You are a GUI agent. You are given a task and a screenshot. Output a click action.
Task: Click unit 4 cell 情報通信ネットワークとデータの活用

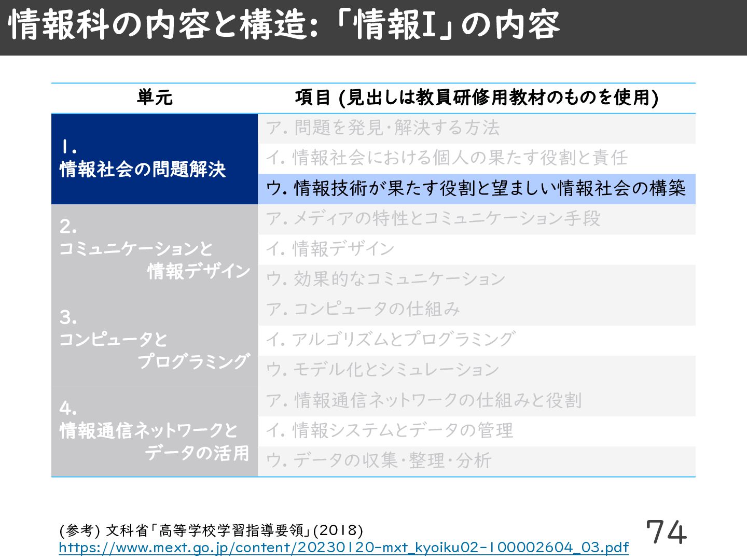pos(155,431)
